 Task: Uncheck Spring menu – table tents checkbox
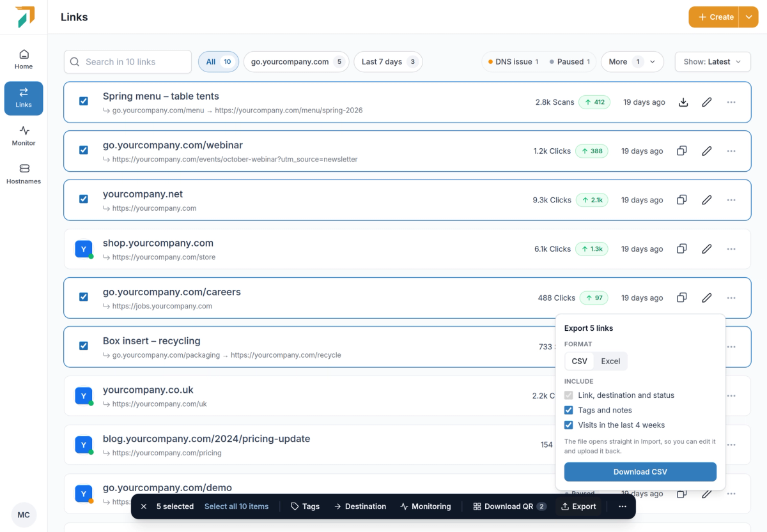coord(84,101)
